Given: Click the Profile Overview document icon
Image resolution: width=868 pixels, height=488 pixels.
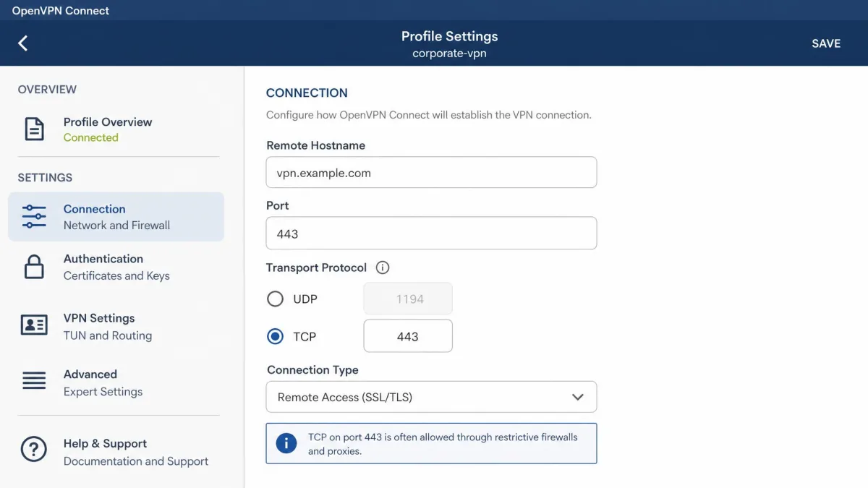Looking at the screenshot, I should [x=34, y=129].
